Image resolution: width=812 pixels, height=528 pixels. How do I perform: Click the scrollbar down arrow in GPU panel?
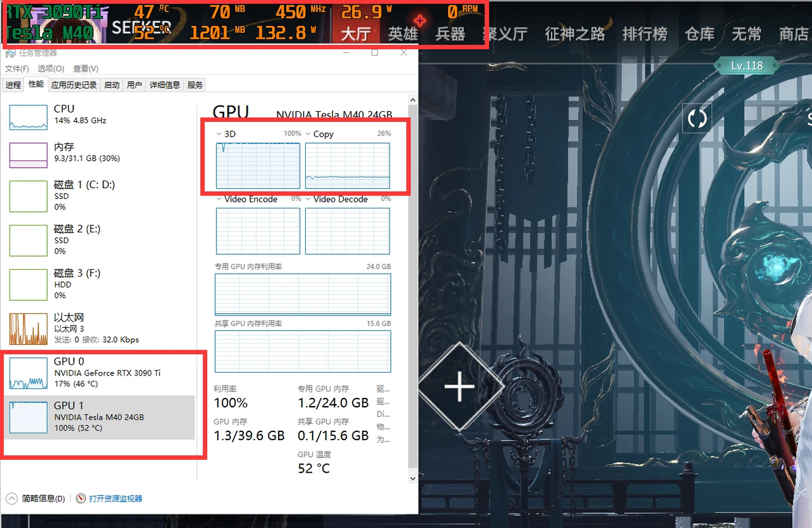(x=413, y=478)
